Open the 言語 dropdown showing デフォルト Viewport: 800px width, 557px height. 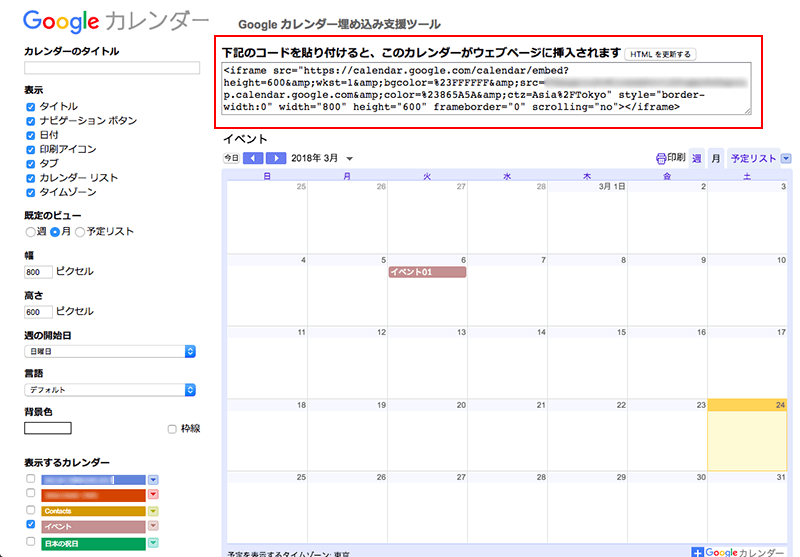click(110, 390)
